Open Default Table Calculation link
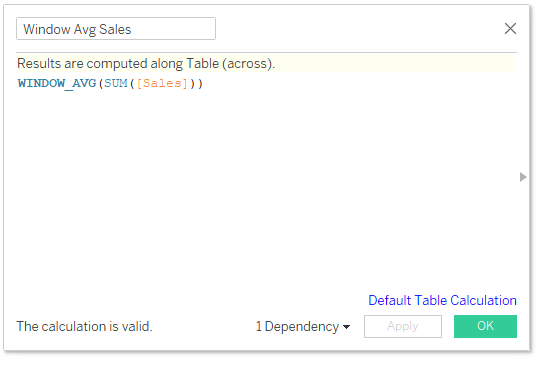Screen dimensions: 539x372 coord(442,300)
